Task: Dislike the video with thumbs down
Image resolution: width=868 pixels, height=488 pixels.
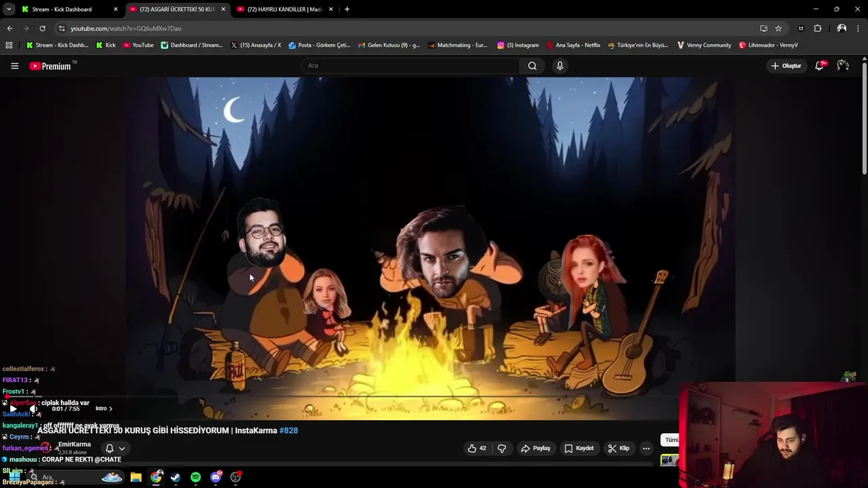Action: [502, 448]
